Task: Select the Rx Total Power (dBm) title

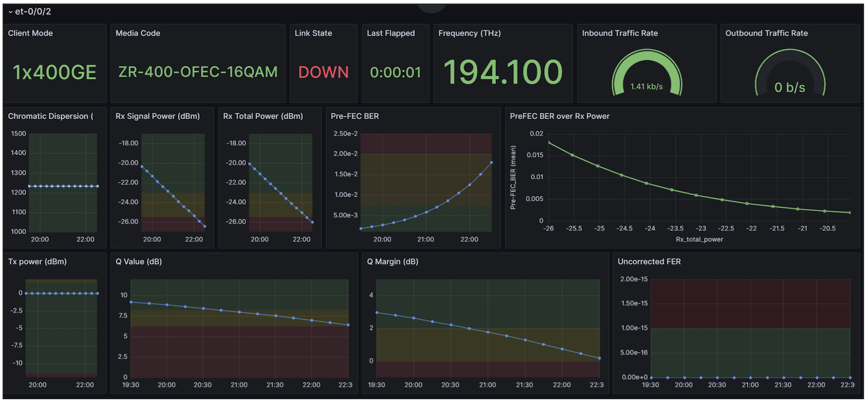Action: point(263,116)
